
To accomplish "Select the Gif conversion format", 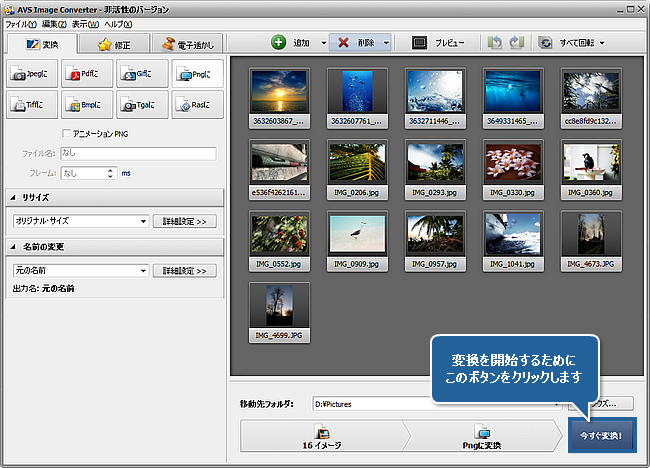I will click(x=141, y=74).
